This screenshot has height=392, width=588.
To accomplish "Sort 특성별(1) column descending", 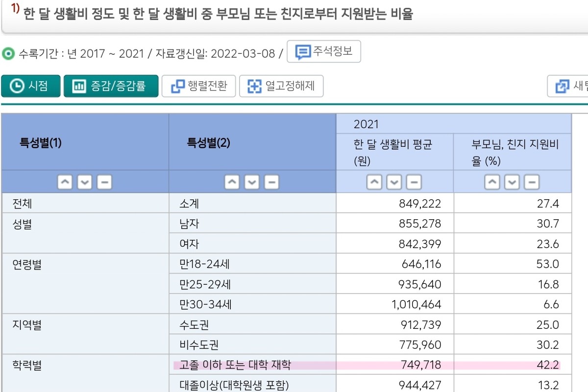I will [85, 182].
